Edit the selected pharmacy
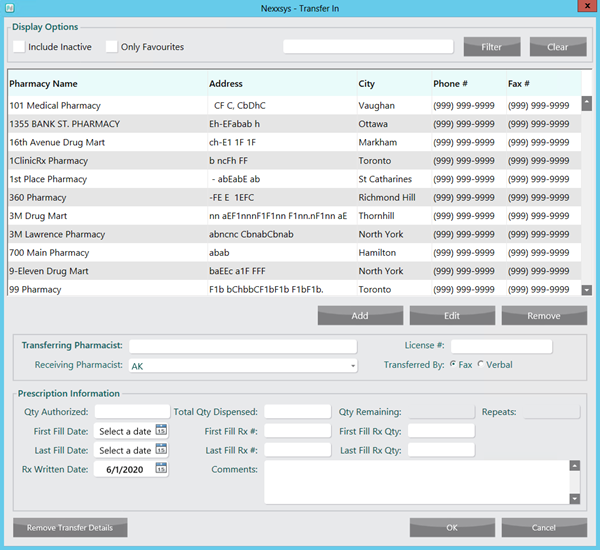Viewport: 600px width, 550px height. click(452, 315)
